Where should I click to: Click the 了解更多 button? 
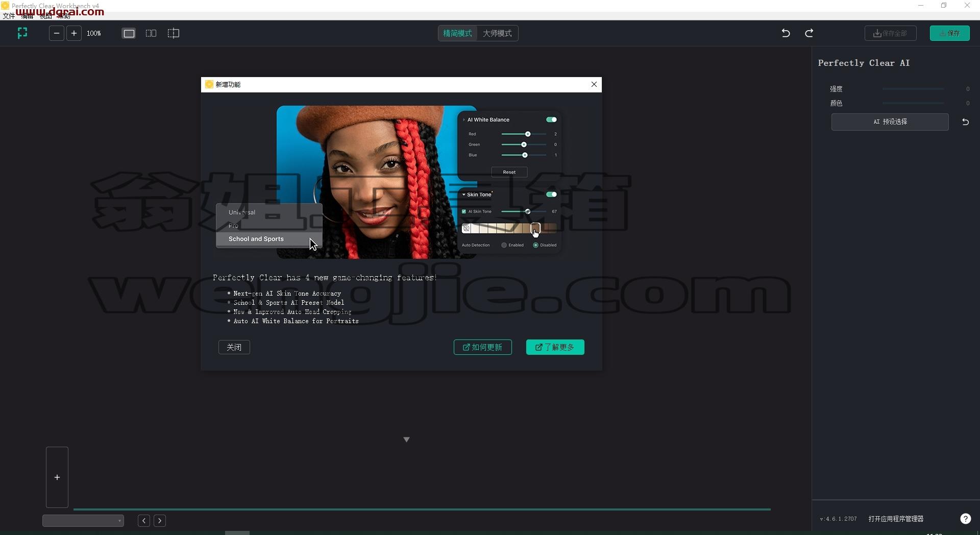coord(555,347)
